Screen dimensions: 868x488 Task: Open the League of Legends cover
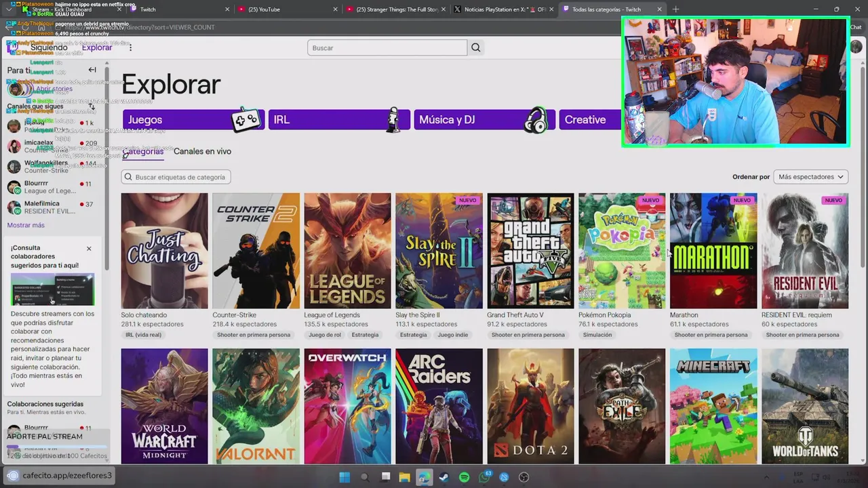(347, 251)
